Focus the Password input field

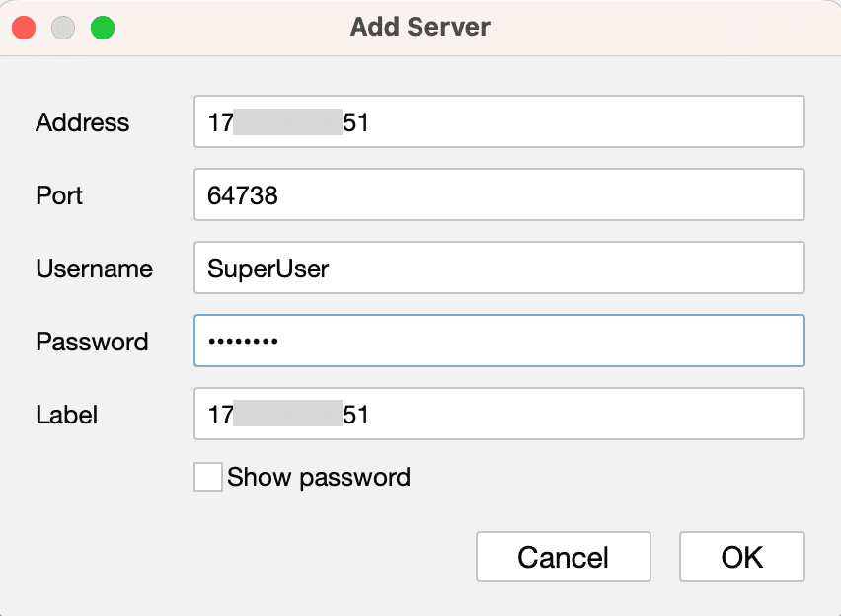(498, 341)
